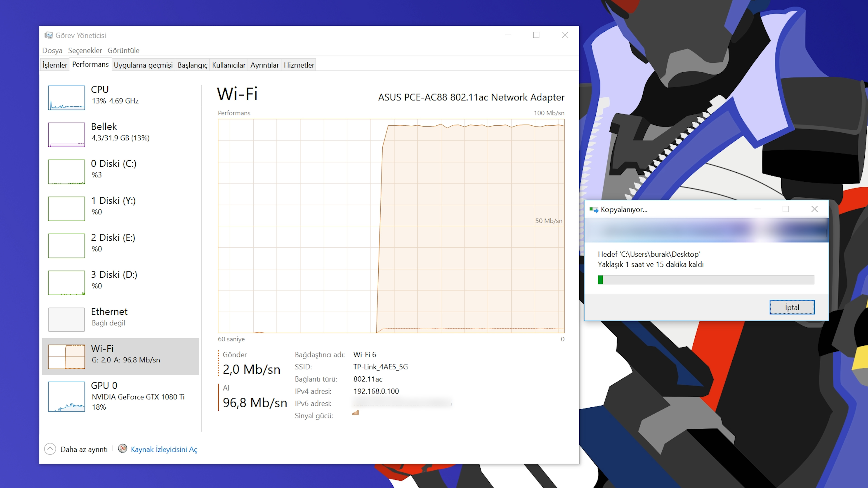Click the Kopyalanıyor dialog title icon

[x=594, y=209]
